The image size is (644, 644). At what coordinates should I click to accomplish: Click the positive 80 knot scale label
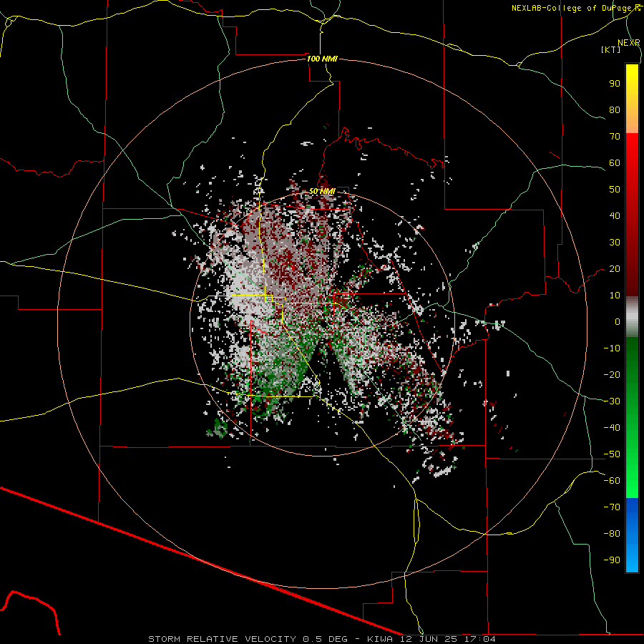615,110
